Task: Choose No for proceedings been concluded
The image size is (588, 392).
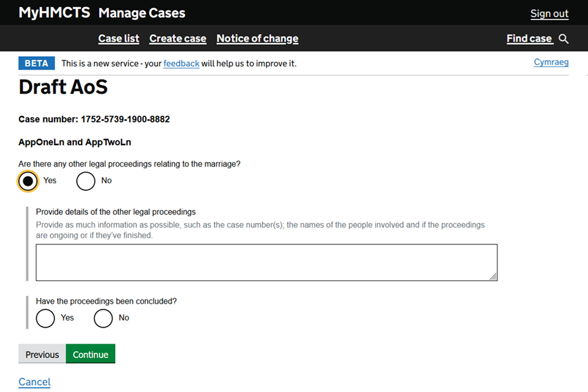Action: pos(103,318)
